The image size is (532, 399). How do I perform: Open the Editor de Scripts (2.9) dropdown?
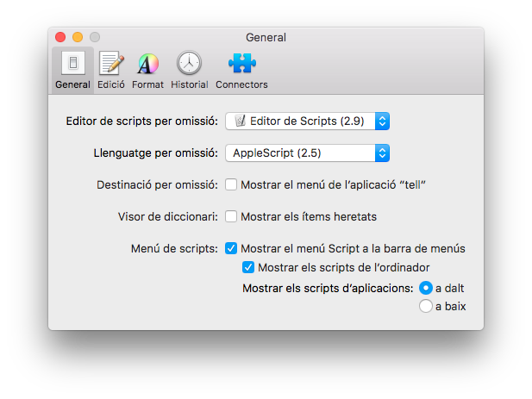coord(308,121)
